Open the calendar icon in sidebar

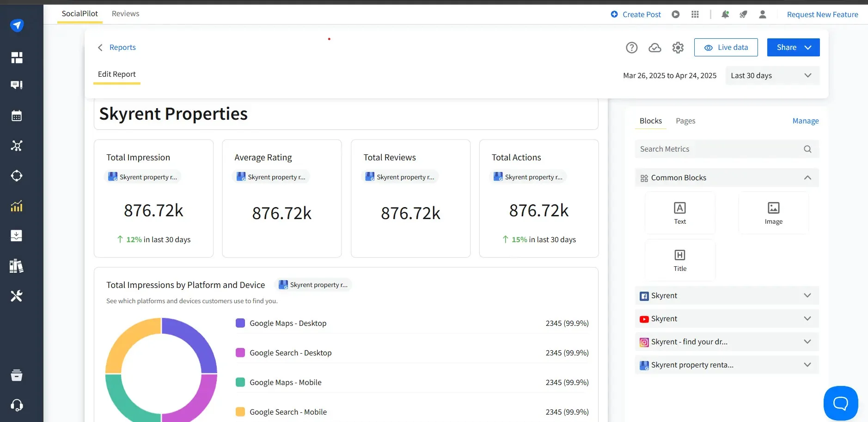(17, 116)
